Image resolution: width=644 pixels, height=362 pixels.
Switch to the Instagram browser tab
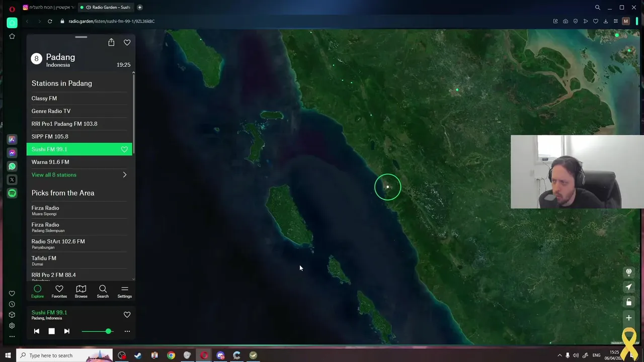49,8
